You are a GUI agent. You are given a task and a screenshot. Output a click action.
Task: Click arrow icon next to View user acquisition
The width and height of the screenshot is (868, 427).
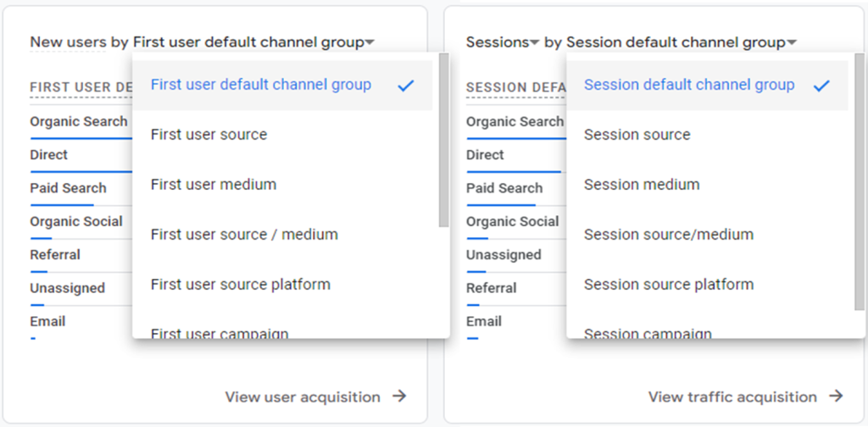pyautogui.click(x=400, y=396)
